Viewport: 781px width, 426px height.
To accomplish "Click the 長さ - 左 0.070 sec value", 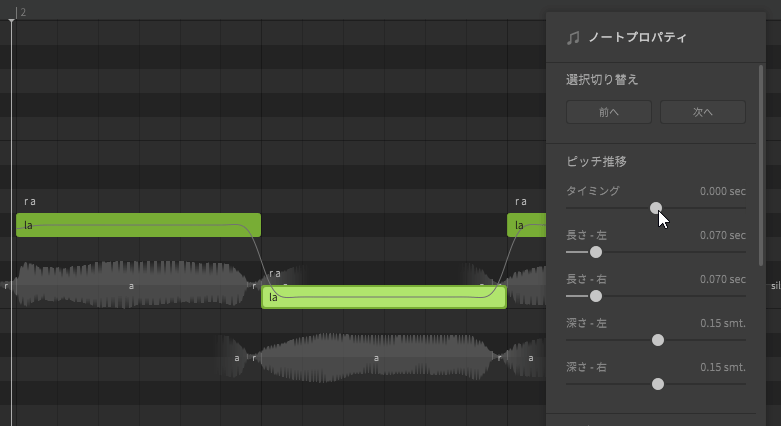I will [x=722, y=235].
